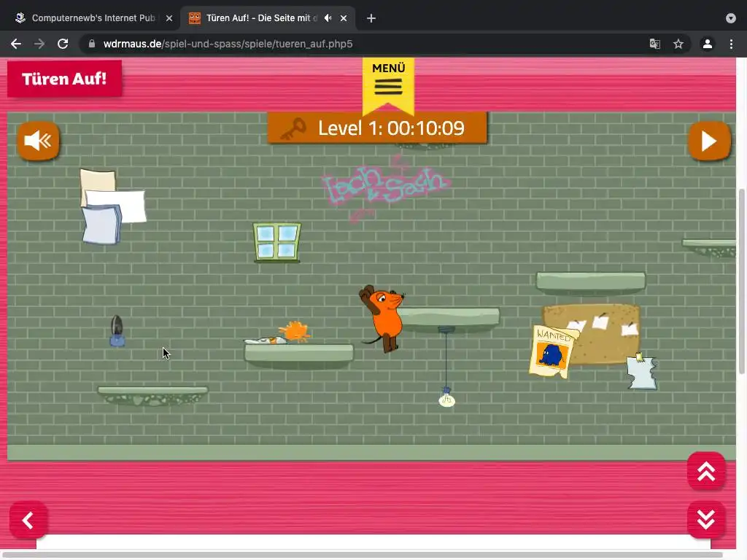The image size is (747, 560).
Task: Mute the tab via its audio icon
Action: [x=328, y=18]
